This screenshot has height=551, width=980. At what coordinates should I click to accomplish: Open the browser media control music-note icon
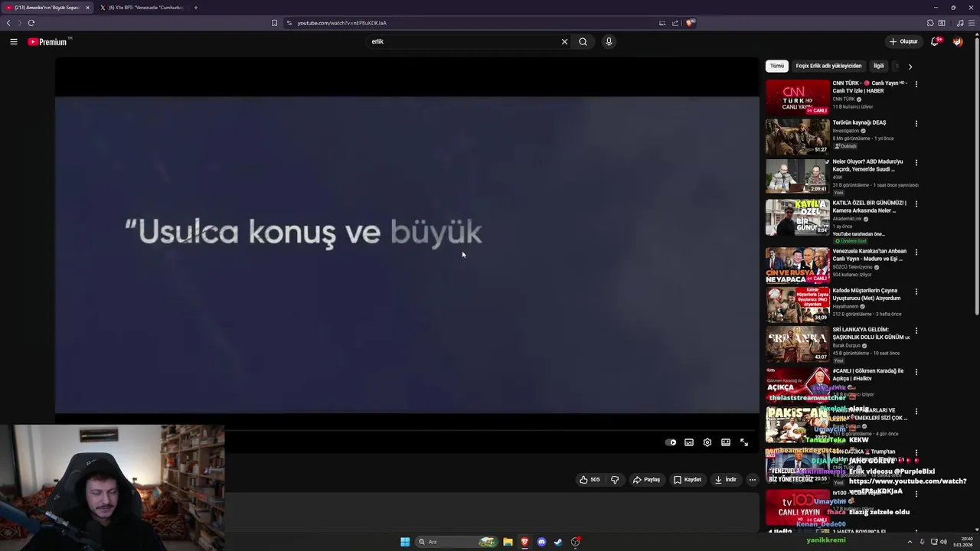[960, 23]
